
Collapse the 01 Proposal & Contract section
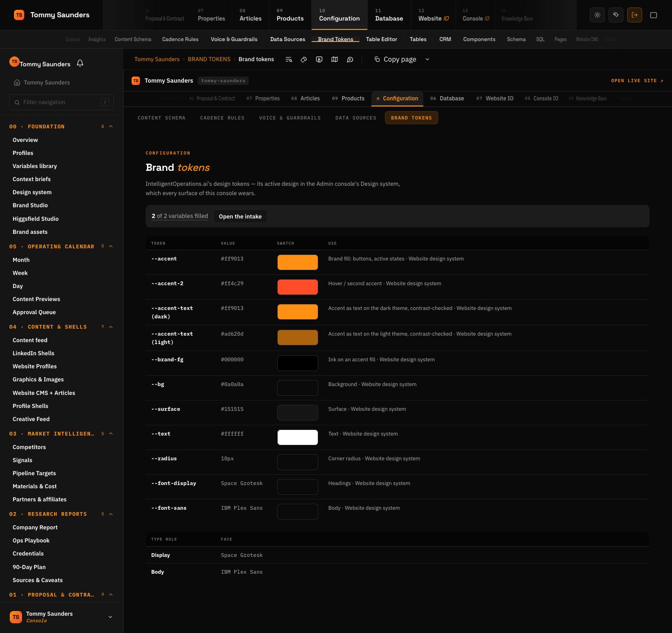[x=111, y=595]
